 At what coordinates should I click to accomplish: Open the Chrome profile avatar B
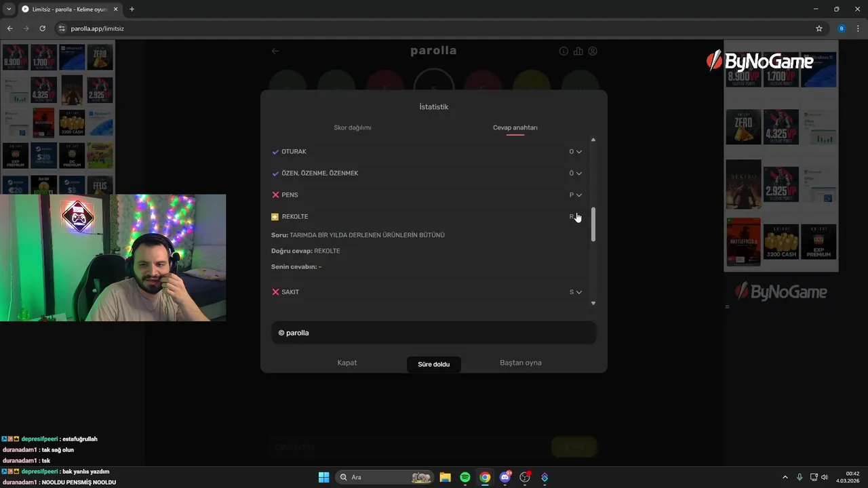point(842,28)
